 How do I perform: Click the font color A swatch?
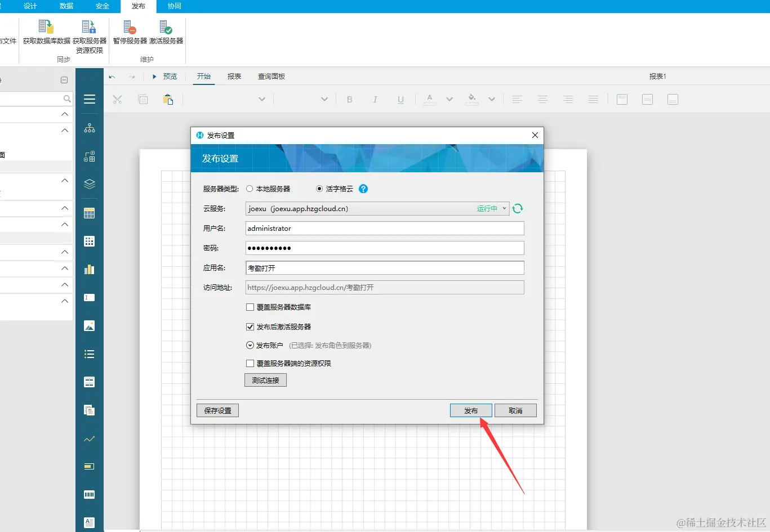click(430, 100)
